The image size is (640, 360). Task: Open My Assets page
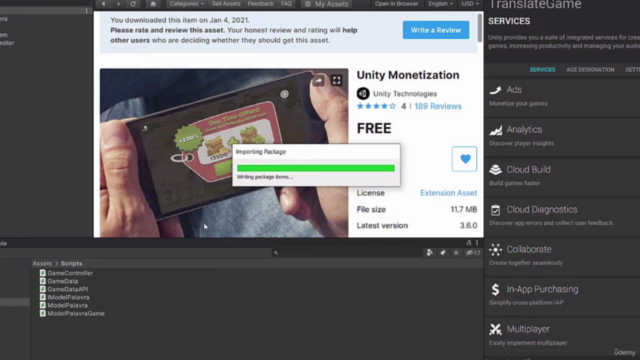click(x=327, y=4)
